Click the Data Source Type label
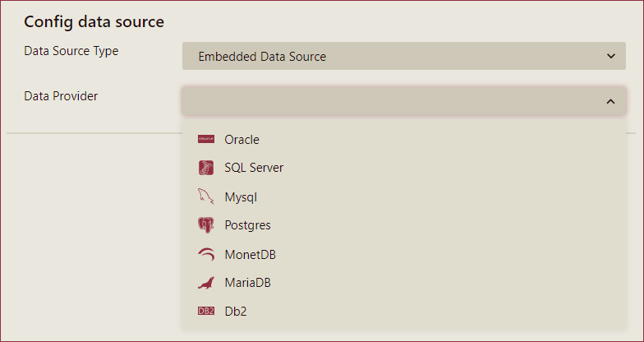This screenshot has height=342, width=644. [x=71, y=51]
